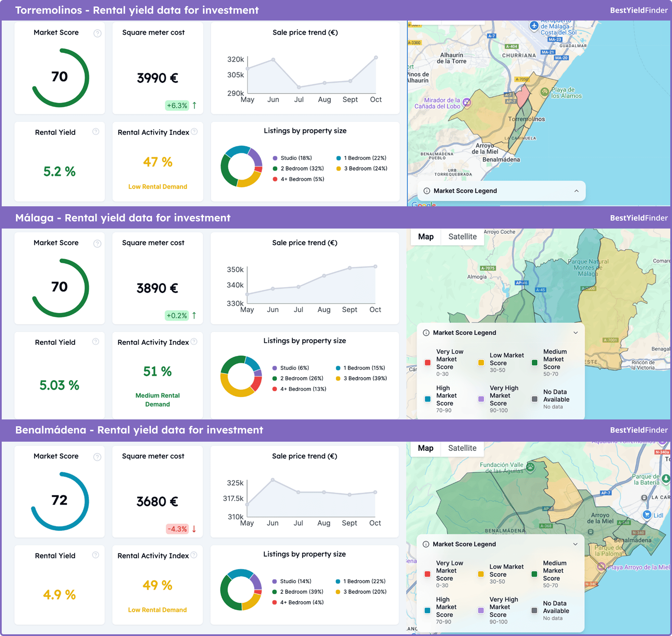Click 2 Bedroom (32%) legend entry
This screenshot has width=672, height=636.
click(298, 169)
